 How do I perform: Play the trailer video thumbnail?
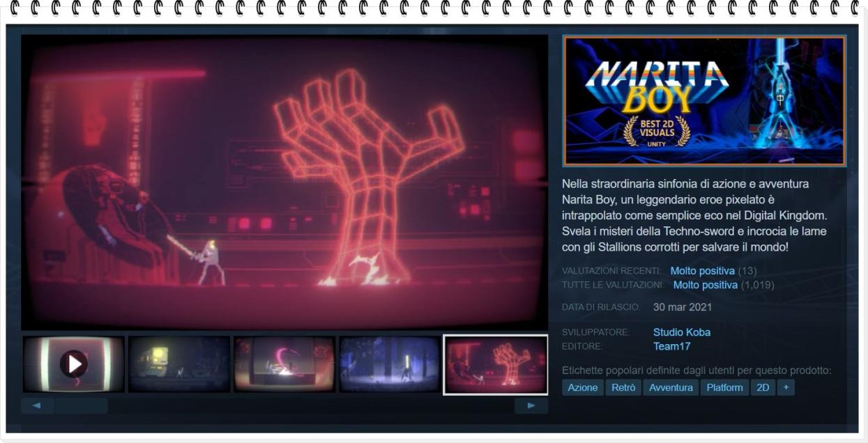[x=74, y=364]
